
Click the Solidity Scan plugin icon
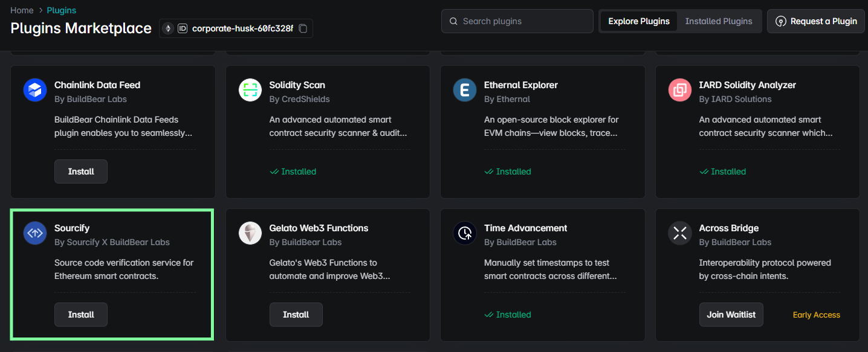coord(250,91)
